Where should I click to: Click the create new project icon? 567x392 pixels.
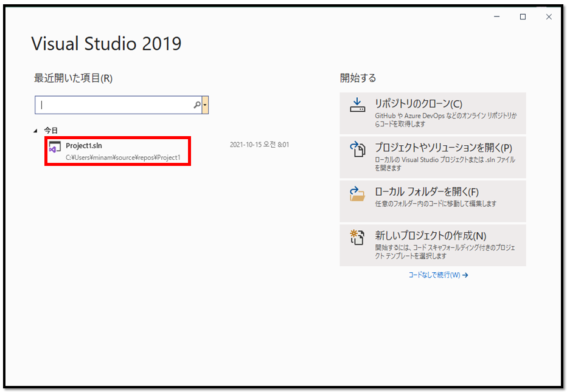357,238
